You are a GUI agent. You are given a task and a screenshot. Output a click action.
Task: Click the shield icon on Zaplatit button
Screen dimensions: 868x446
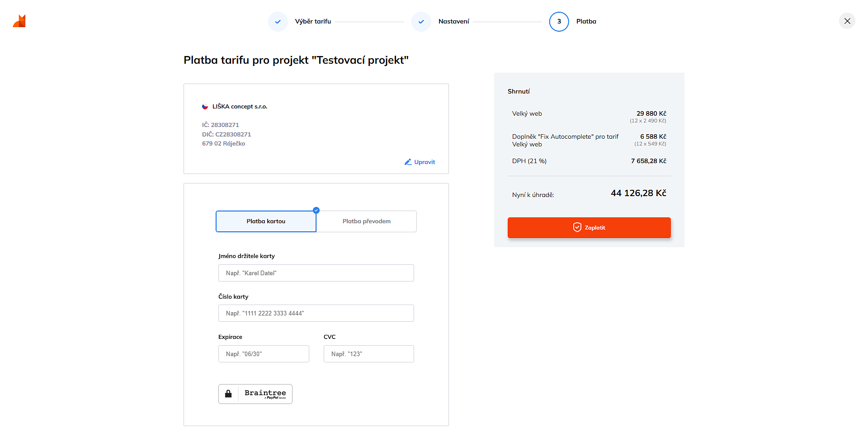(577, 228)
